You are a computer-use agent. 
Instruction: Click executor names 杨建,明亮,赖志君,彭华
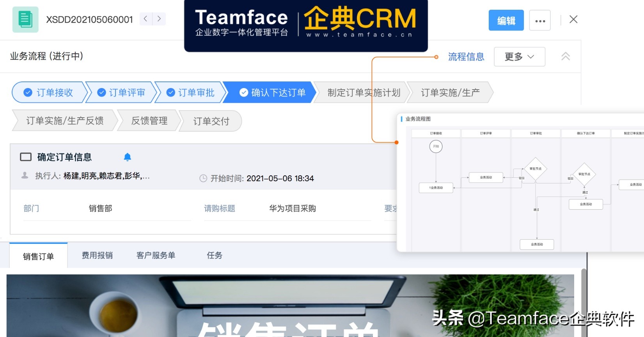click(106, 176)
